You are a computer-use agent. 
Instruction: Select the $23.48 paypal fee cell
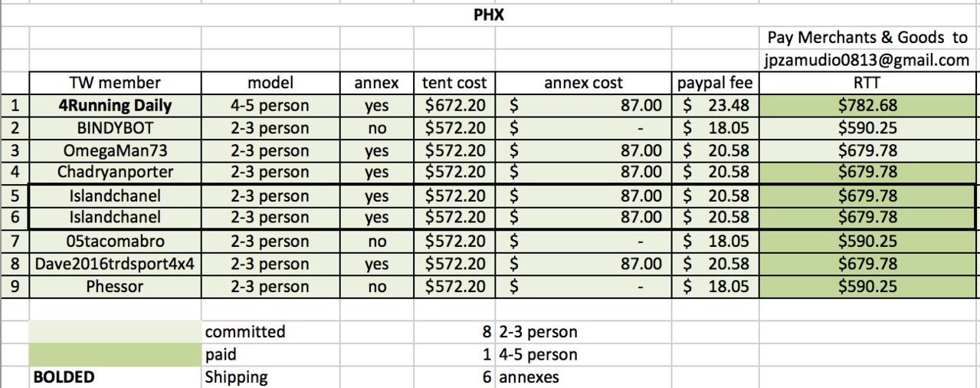click(x=716, y=105)
